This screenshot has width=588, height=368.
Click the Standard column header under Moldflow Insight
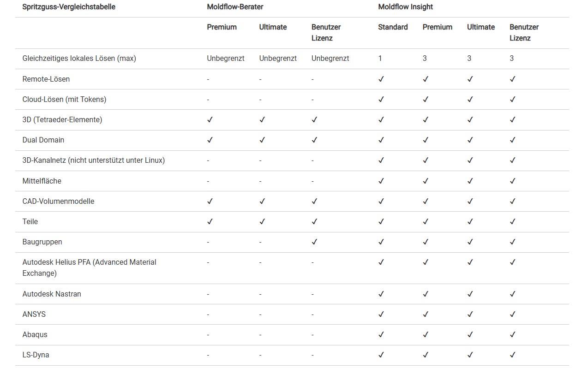[393, 27]
